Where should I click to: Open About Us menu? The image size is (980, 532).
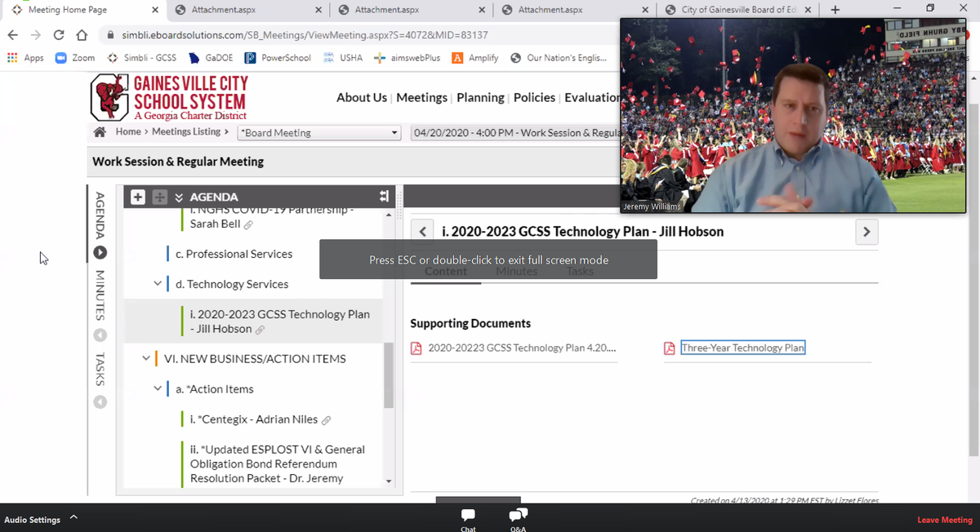coord(362,97)
